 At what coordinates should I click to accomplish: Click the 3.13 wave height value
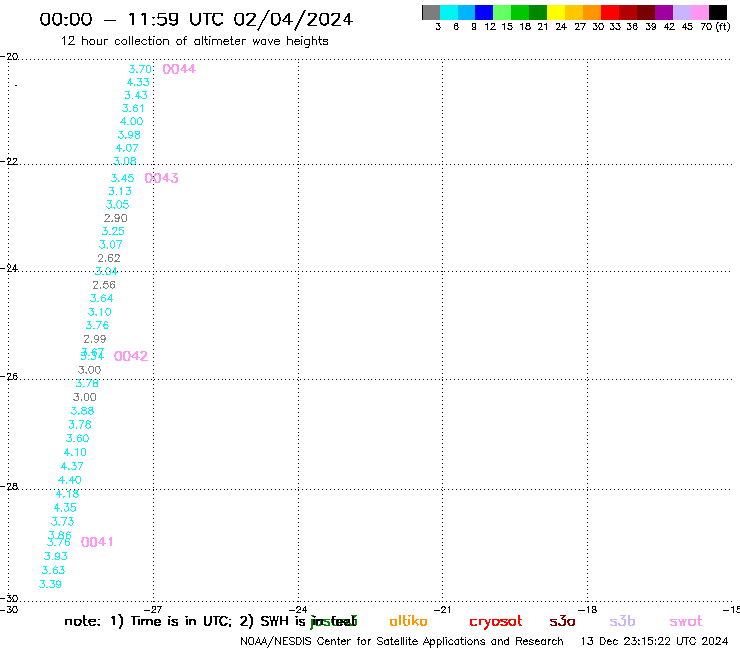pos(120,192)
